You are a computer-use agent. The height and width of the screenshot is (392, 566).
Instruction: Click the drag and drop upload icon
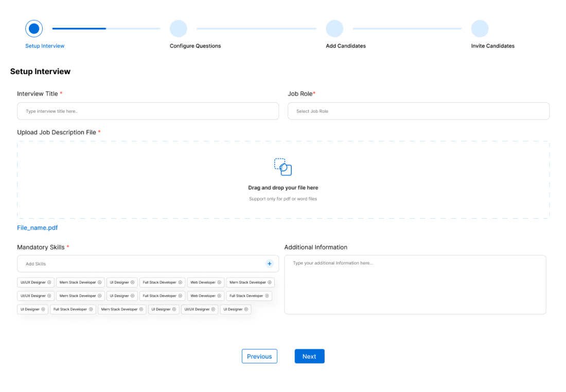[283, 167]
